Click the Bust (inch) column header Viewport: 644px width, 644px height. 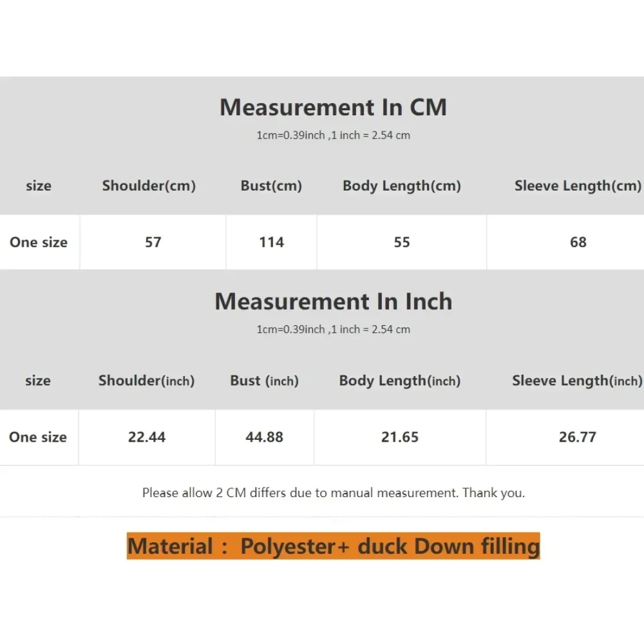(x=264, y=381)
